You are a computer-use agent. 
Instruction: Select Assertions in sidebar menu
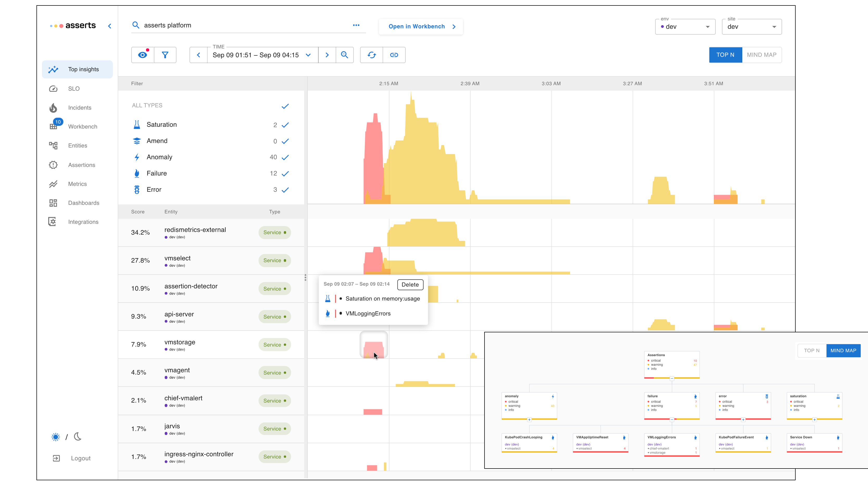tap(81, 165)
